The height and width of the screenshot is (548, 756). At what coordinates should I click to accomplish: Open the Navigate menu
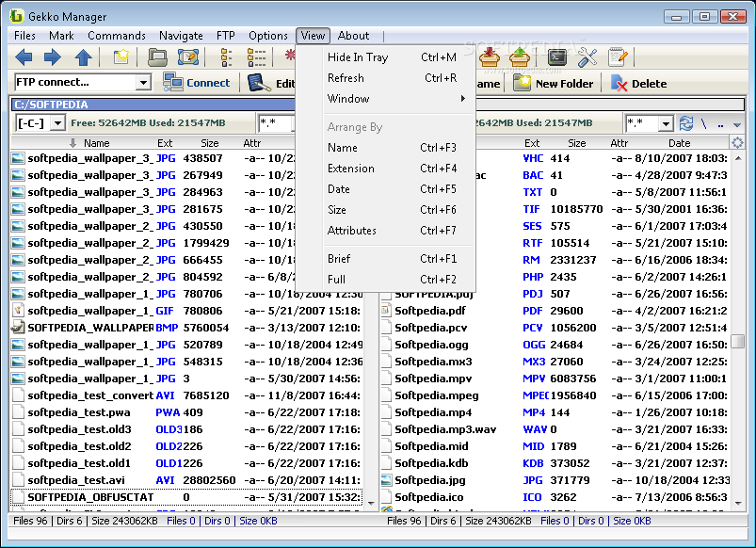181,36
